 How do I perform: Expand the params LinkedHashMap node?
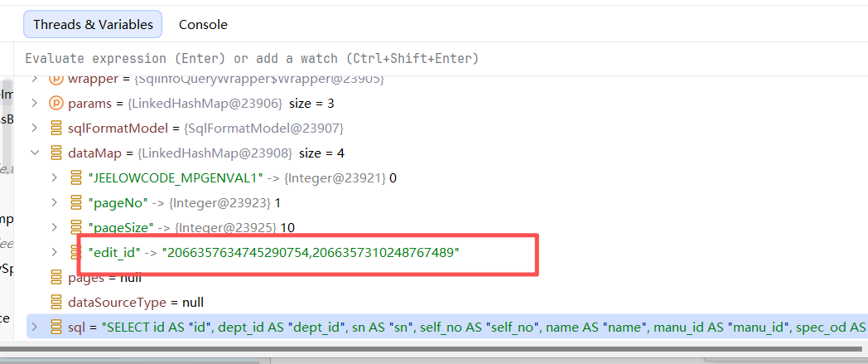pyautogui.click(x=35, y=103)
